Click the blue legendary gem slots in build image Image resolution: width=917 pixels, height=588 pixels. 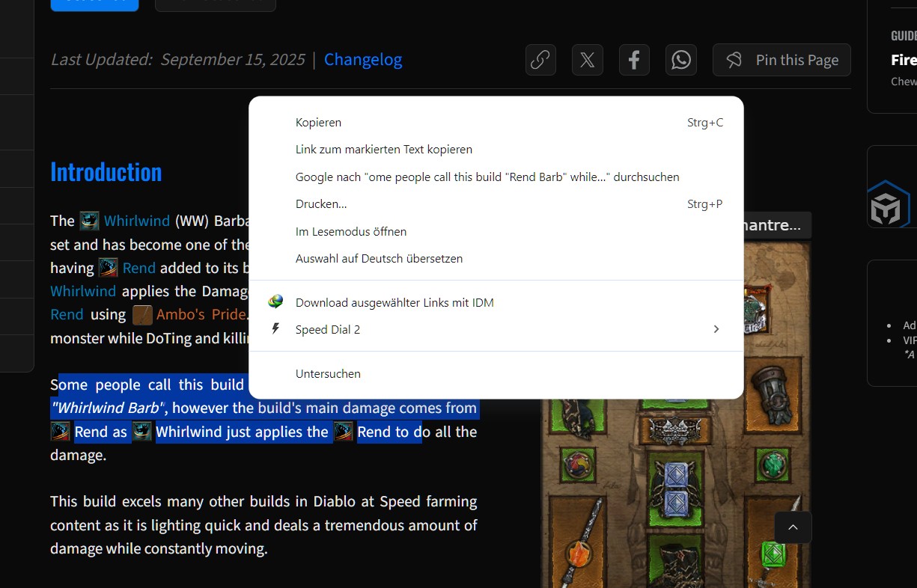coord(676,488)
